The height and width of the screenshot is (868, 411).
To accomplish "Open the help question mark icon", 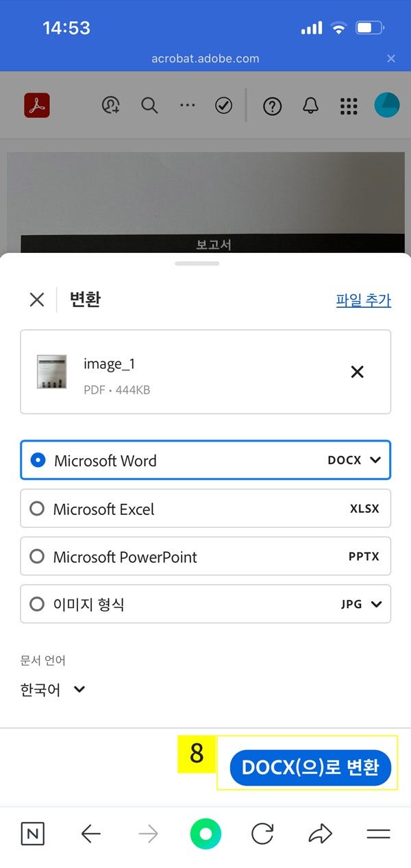I will pos(272,106).
